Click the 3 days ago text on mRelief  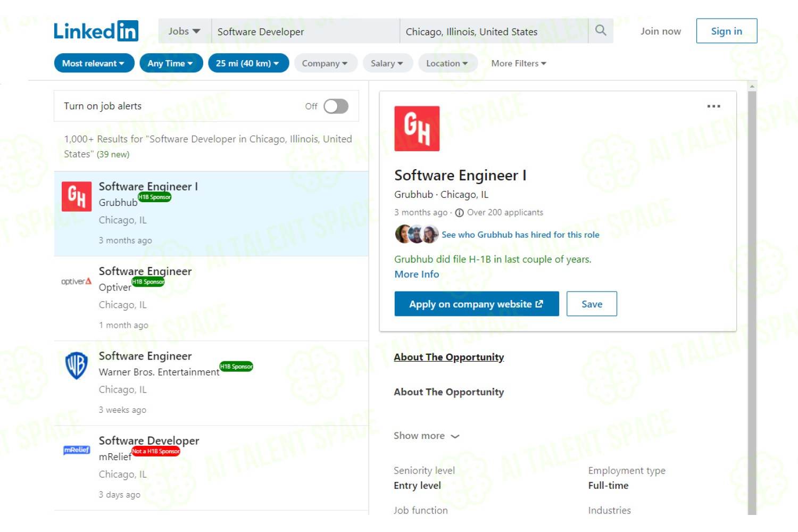(120, 495)
